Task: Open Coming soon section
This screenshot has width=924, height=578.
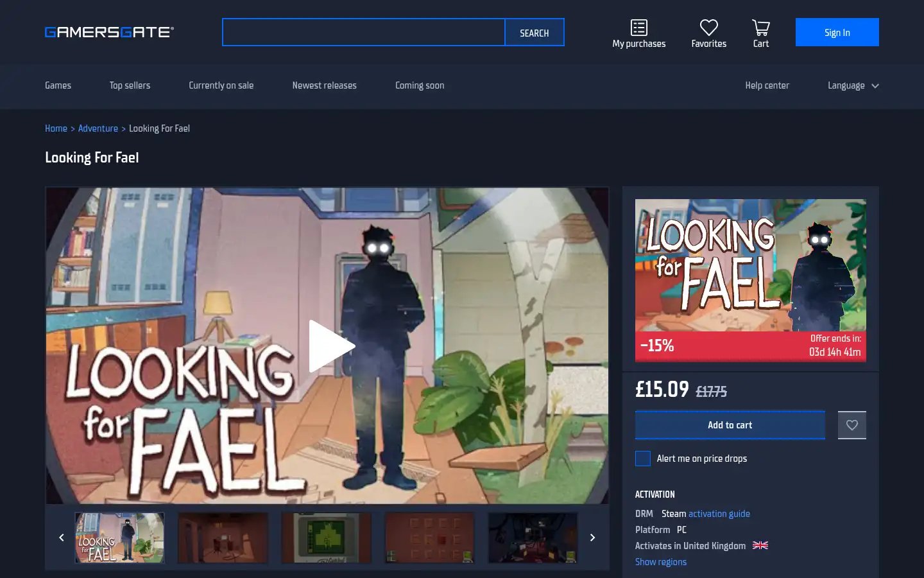Action: (x=420, y=85)
